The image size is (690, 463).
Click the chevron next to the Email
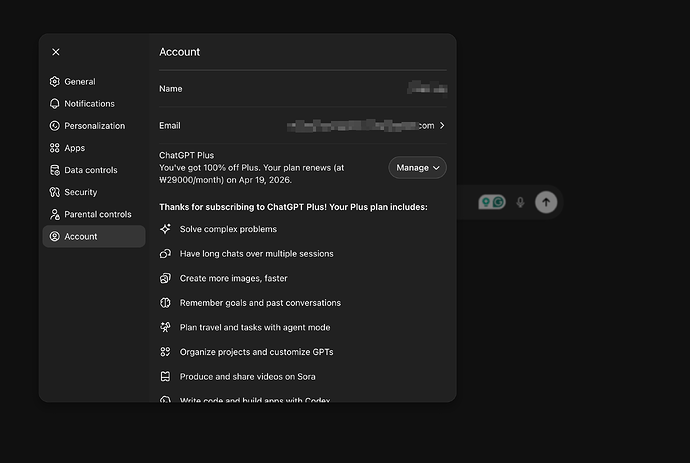[442, 126]
